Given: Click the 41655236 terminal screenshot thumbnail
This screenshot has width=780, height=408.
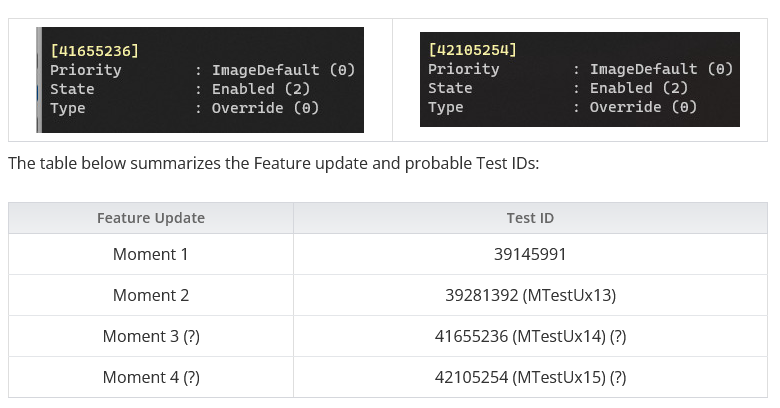Looking at the screenshot, I should 200,80.
